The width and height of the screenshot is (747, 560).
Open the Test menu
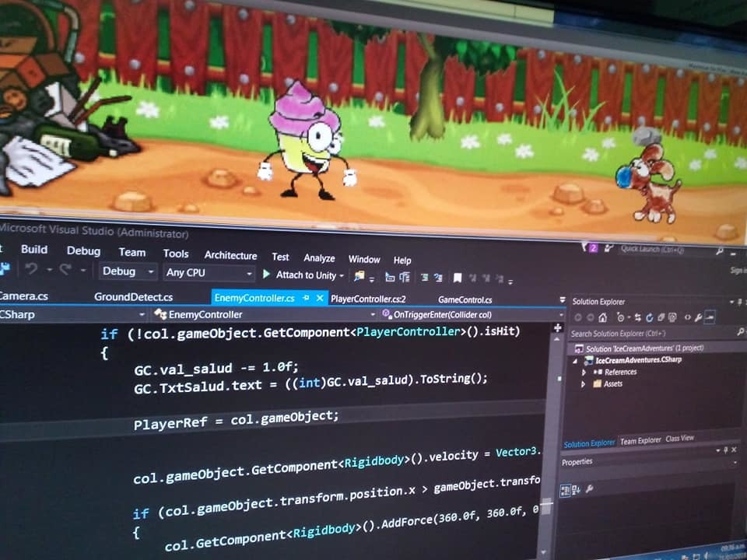pos(281,257)
